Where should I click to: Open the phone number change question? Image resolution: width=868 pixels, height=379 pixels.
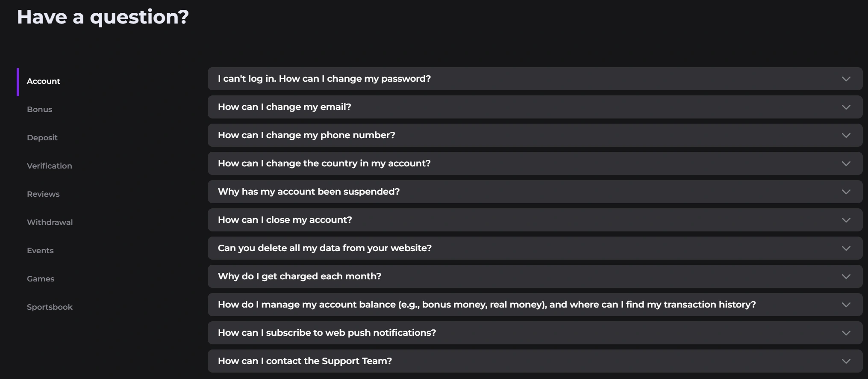point(535,135)
